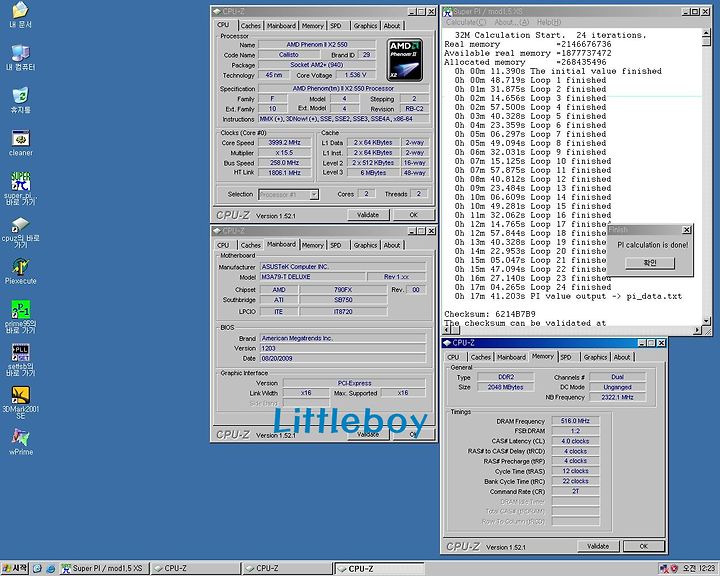Open SPD tab in Memory CPU-Z window
The image size is (720, 576).
(566, 357)
